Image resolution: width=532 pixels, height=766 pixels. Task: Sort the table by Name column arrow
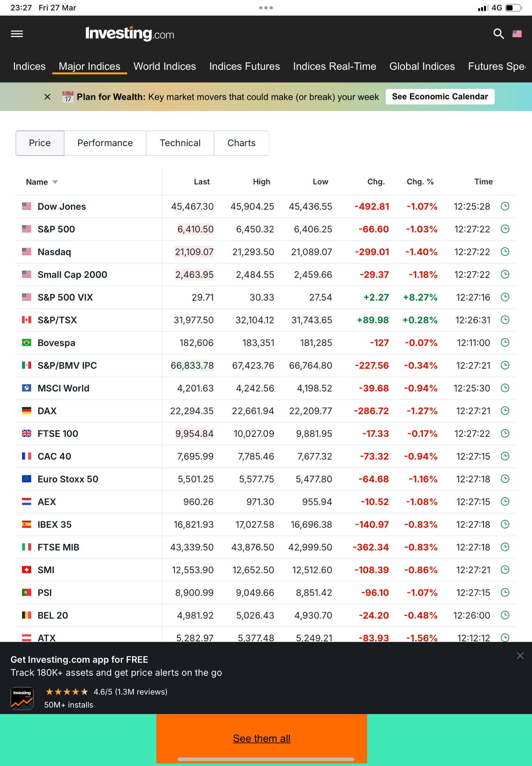pyautogui.click(x=55, y=182)
